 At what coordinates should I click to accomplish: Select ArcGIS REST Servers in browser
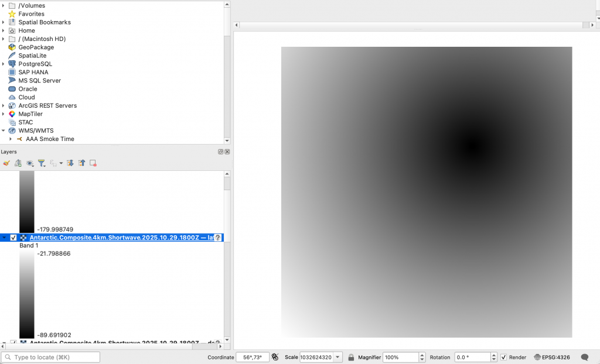(47, 106)
